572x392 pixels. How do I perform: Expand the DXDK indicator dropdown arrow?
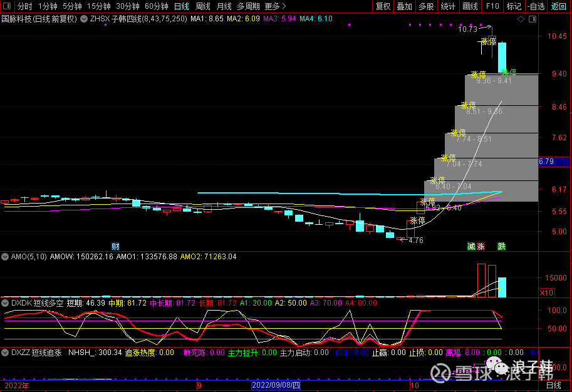[x=5, y=302]
